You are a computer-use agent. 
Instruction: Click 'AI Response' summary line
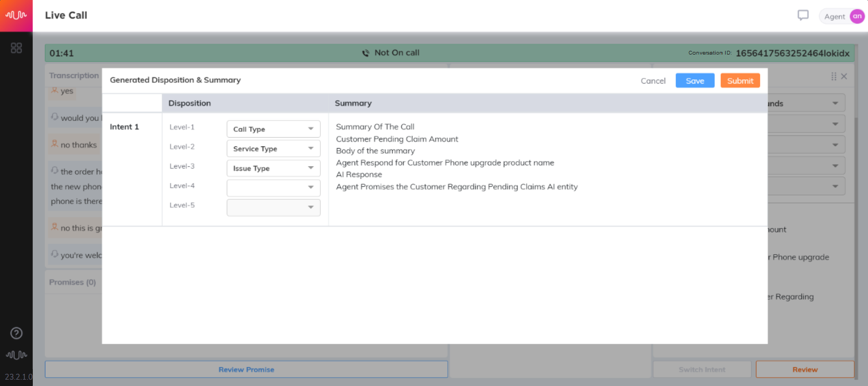[x=359, y=175]
